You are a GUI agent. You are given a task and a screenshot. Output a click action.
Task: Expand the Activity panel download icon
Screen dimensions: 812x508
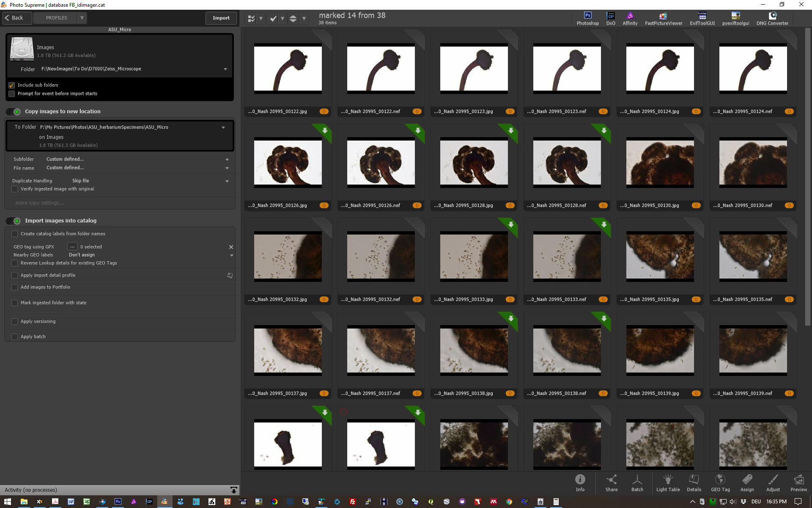pyautogui.click(x=233, y=490)
